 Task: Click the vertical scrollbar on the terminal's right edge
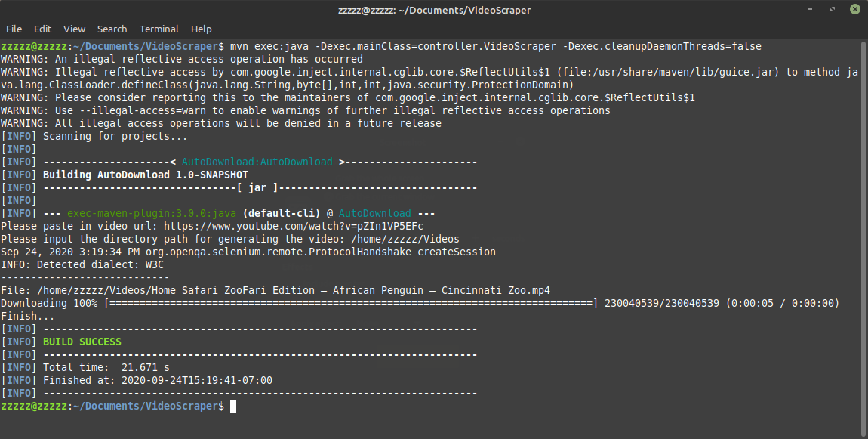[864, 238]
